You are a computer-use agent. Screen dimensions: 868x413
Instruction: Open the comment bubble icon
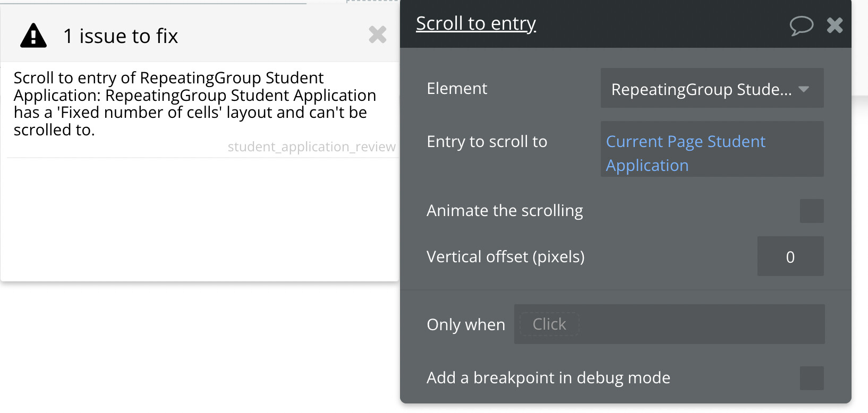pyautogui.click(x=801, y=25)
